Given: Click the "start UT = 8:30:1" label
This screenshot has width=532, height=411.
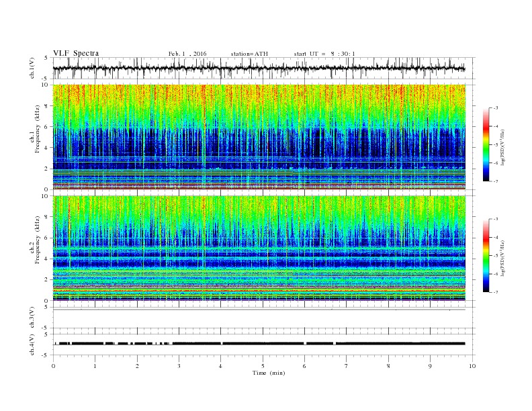Looking at the screenshot, I should tap(324, 54).
